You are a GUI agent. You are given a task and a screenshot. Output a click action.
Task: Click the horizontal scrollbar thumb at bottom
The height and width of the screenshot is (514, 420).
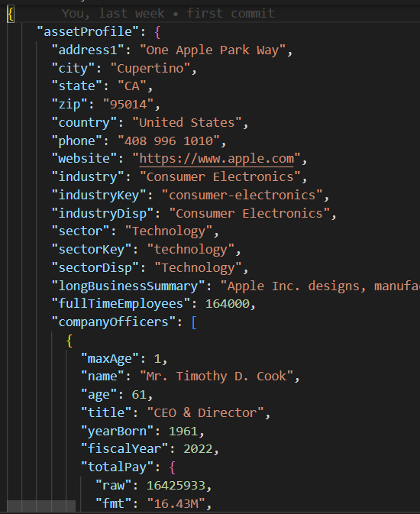click(41, 506)
